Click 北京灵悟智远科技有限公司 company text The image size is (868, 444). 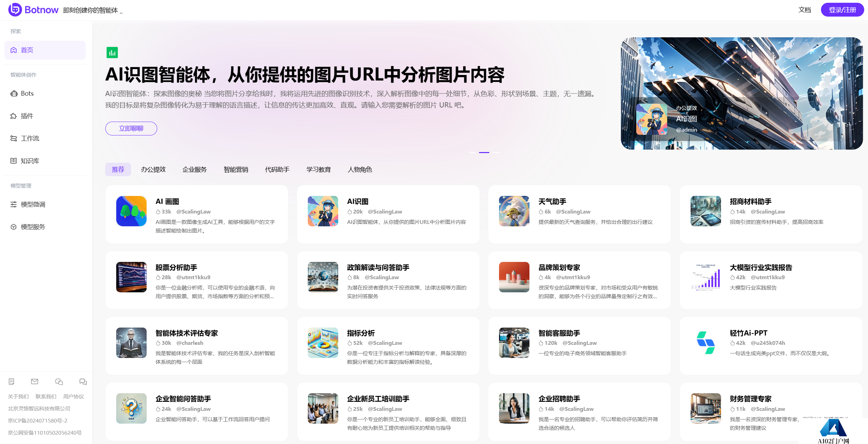coord(39,408)
